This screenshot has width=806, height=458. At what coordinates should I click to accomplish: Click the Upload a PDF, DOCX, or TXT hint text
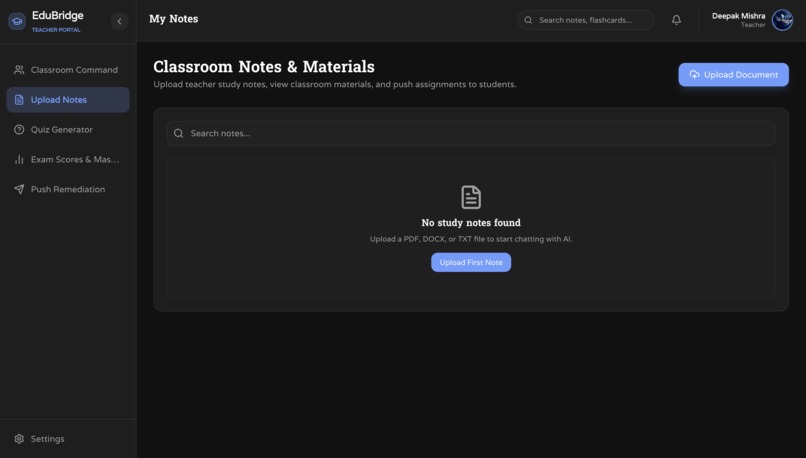[471, 239]
